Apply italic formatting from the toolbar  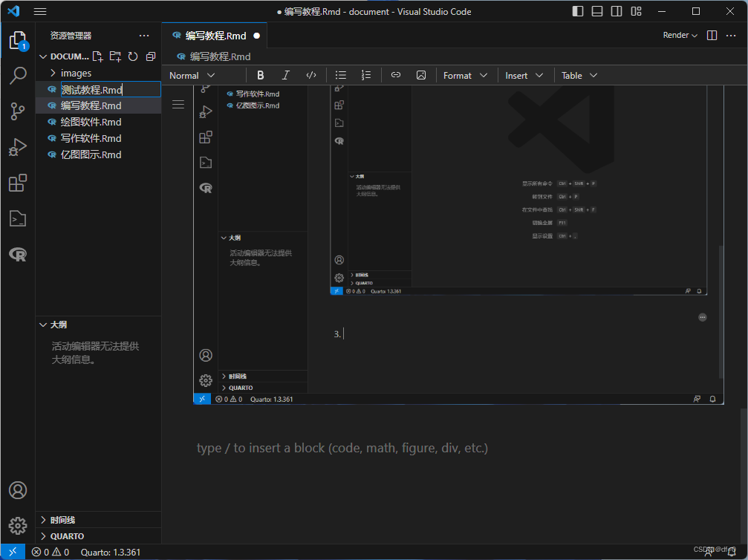tap(286, 74)
